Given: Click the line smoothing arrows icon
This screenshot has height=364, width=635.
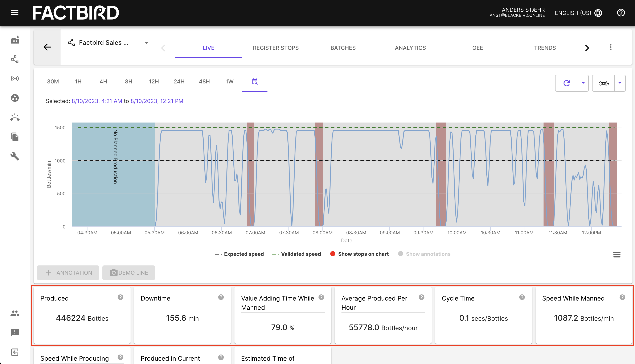Looking at the screenshot, I should coord(604,83).
